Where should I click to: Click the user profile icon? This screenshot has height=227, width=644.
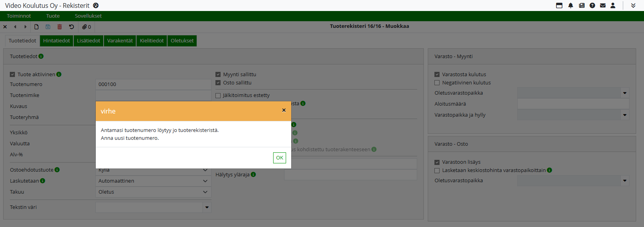click(613, 5)
